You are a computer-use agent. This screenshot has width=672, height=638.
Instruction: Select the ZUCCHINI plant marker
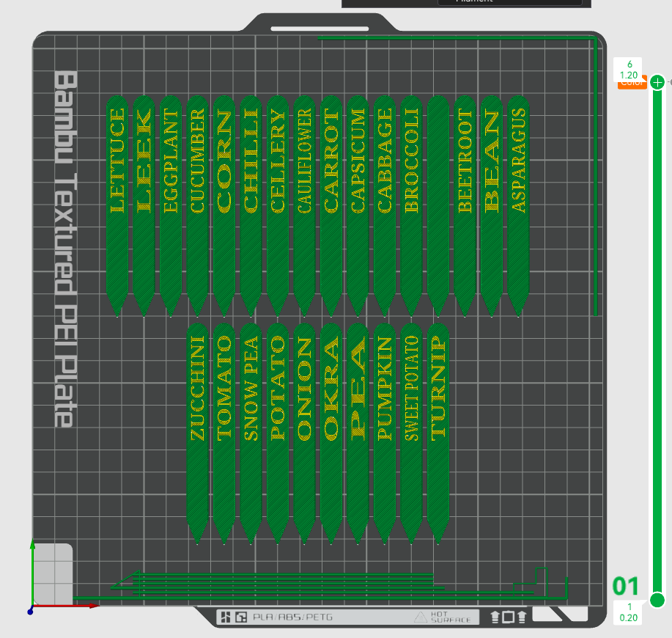pyautogui.click(x=197, y=434)
